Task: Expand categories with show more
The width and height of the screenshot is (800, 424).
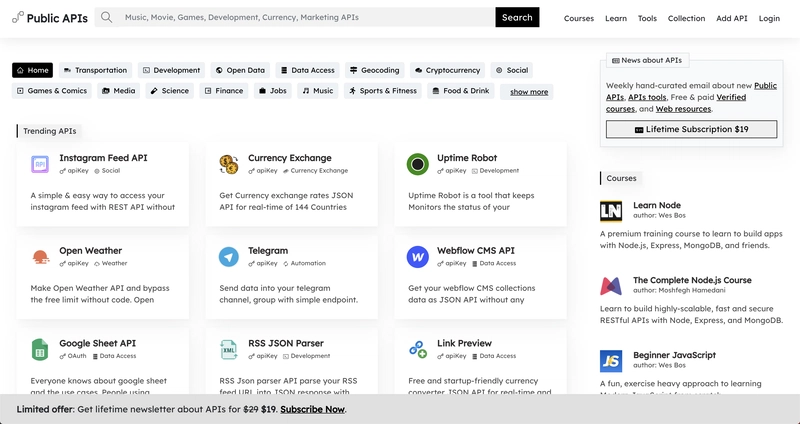Action: [527, 92]
